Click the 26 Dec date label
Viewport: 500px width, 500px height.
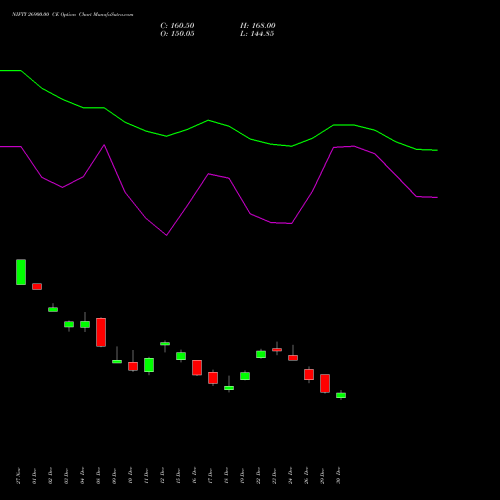[x=307, y=476]
